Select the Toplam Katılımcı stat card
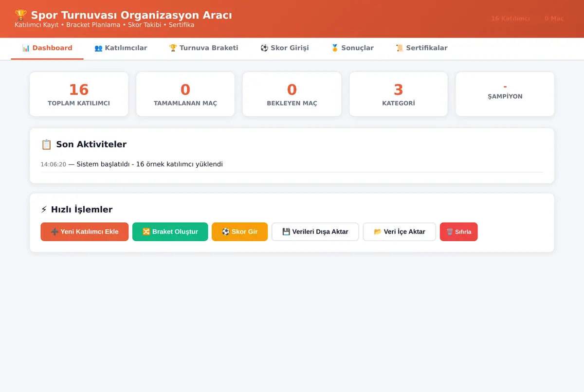 [79, 94]
